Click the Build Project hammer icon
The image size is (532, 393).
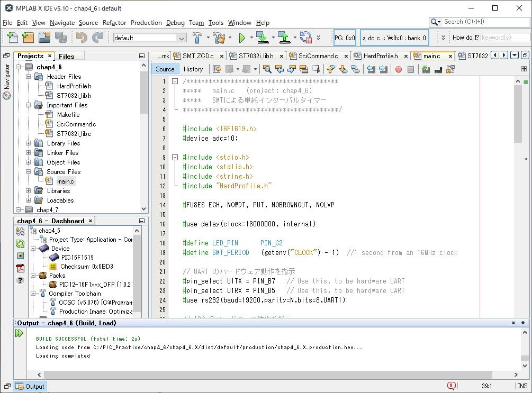pos(197,38)
